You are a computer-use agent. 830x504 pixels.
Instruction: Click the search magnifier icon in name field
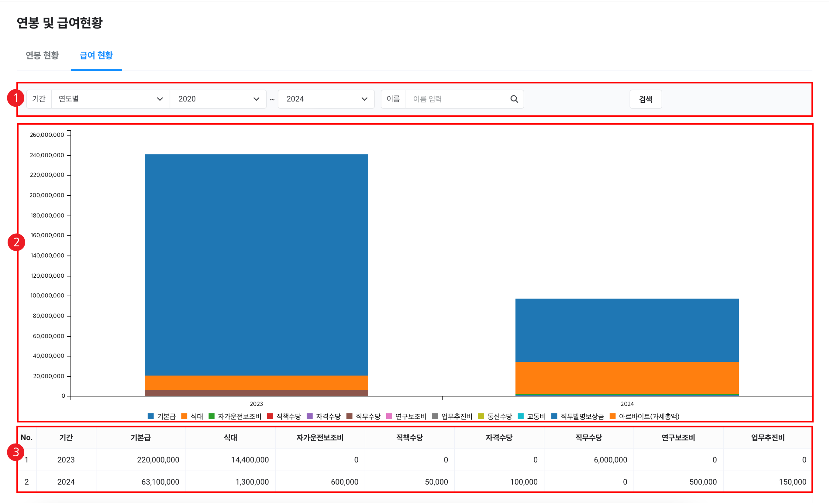[514, 99]
